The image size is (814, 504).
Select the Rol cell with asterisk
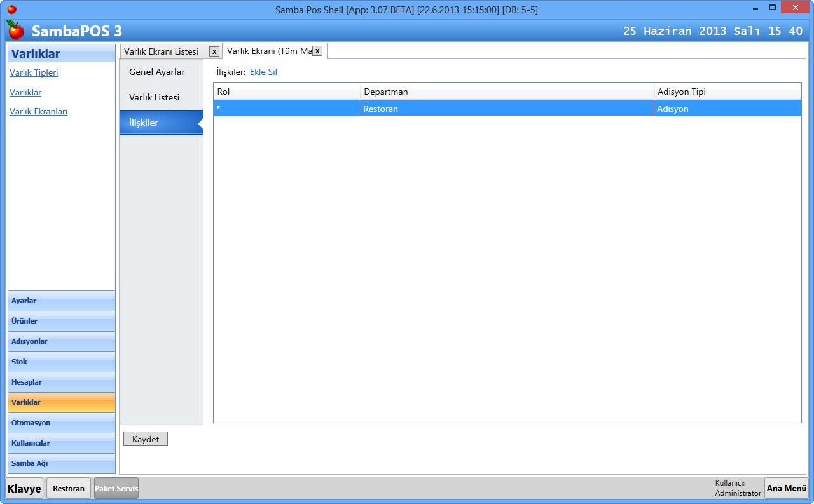pos(287,109)
